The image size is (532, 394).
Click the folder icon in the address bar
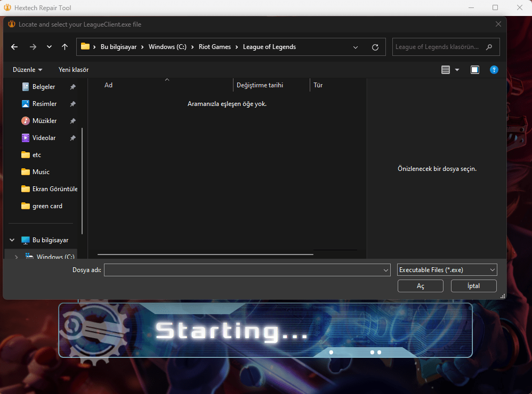pyautogui.click(x=85, y=46)
